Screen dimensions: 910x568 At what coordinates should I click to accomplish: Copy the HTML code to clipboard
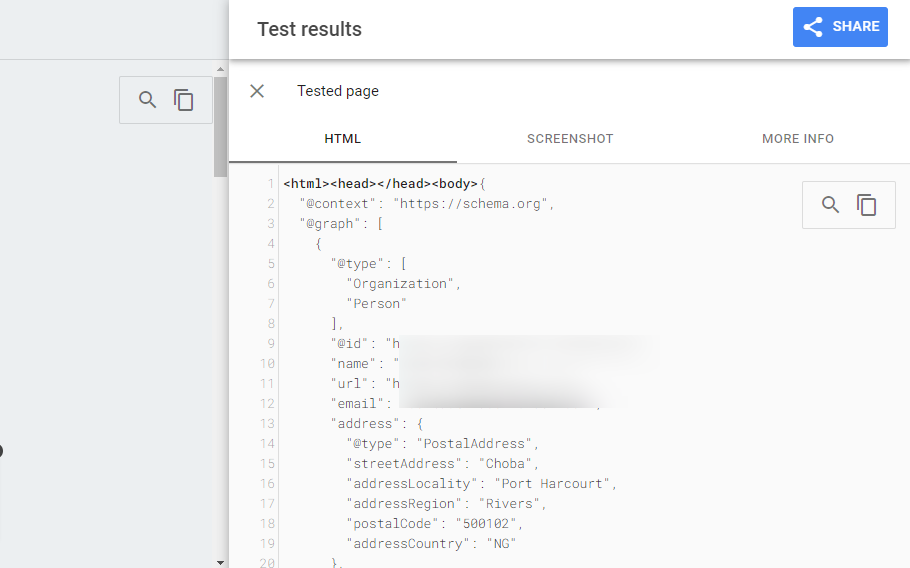(866, 205)
